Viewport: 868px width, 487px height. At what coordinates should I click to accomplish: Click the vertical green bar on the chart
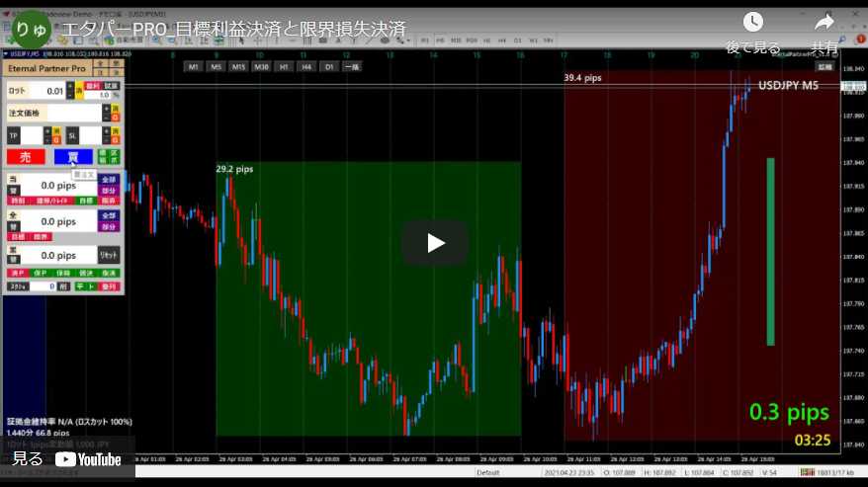(x=770, y=252)
